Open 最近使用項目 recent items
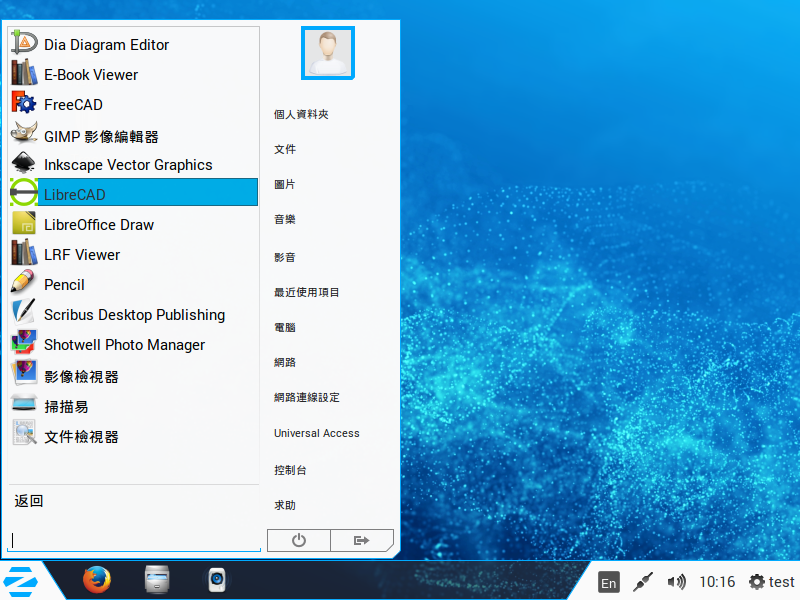 pyautogui.click(x=307, y=292)
